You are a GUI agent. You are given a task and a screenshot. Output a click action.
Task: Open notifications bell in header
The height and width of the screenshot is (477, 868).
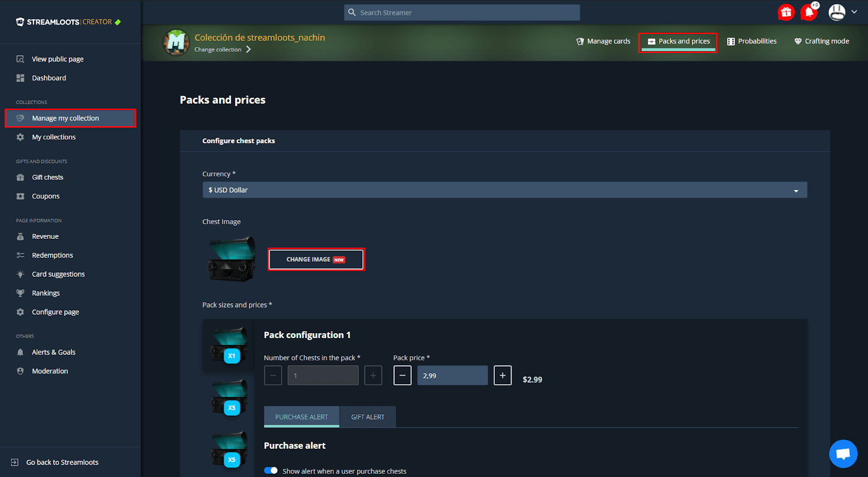pos(809,12)
